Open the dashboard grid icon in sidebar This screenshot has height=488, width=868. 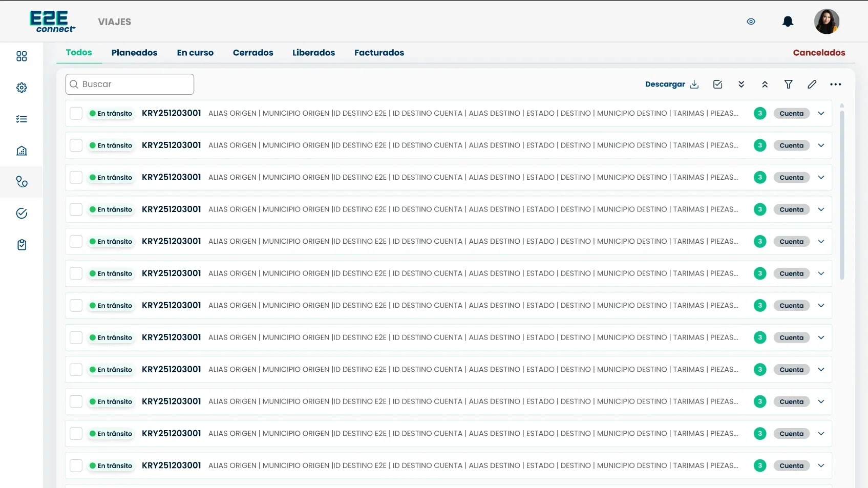(x=22, y=56)
